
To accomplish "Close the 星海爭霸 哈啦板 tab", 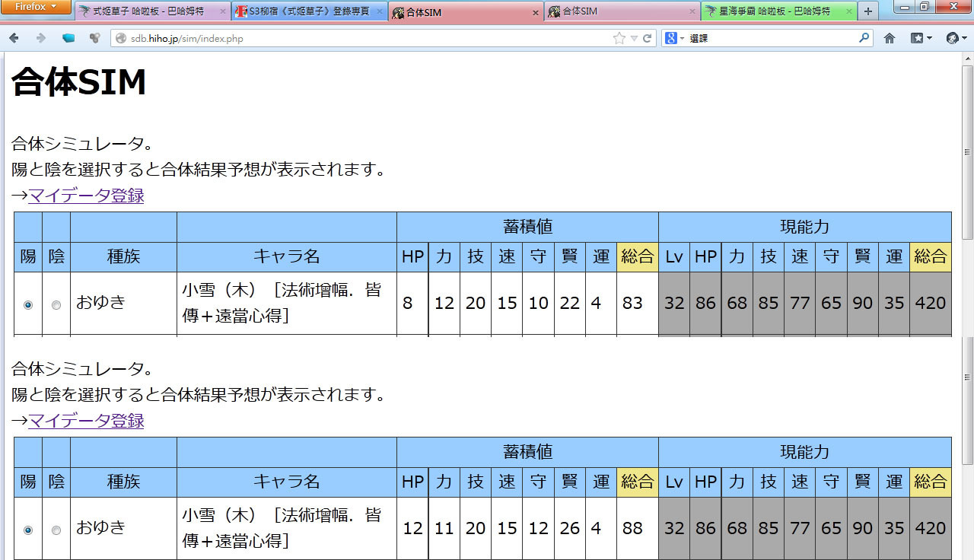I will pos(848,11).
